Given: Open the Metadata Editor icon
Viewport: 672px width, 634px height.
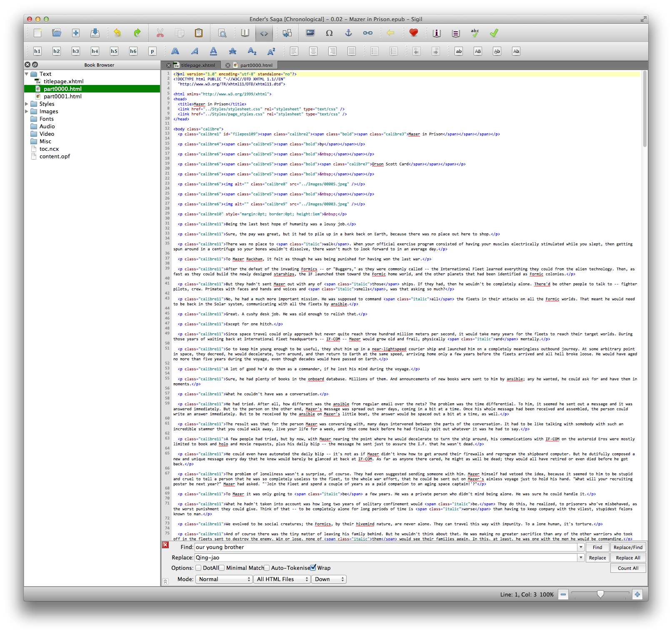Looking at the screenshot, I should [437, 33].
